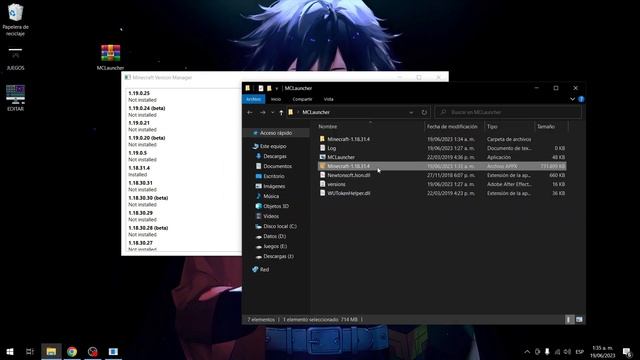This screenshot has width=640, height=360.
Task: Open Descargas (I:) drive in navigation pane
Action: [x=274, y=256]
